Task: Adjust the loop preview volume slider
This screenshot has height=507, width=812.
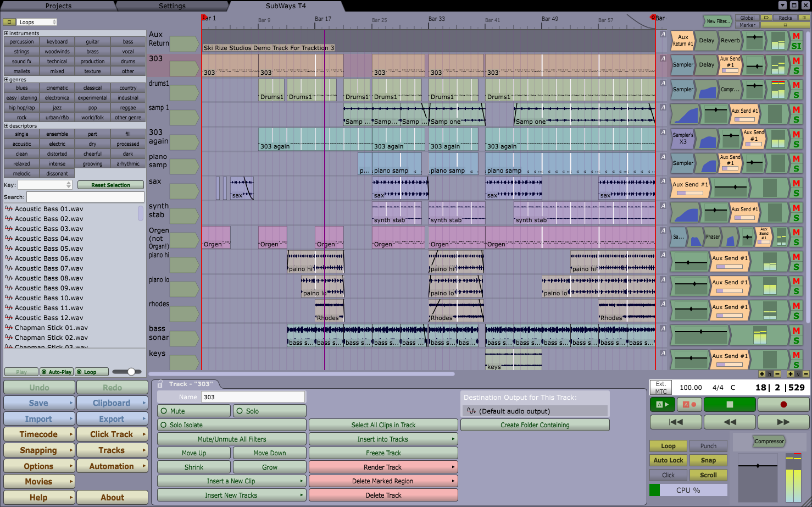Action: pyautogui.click(x=131, y=372)
